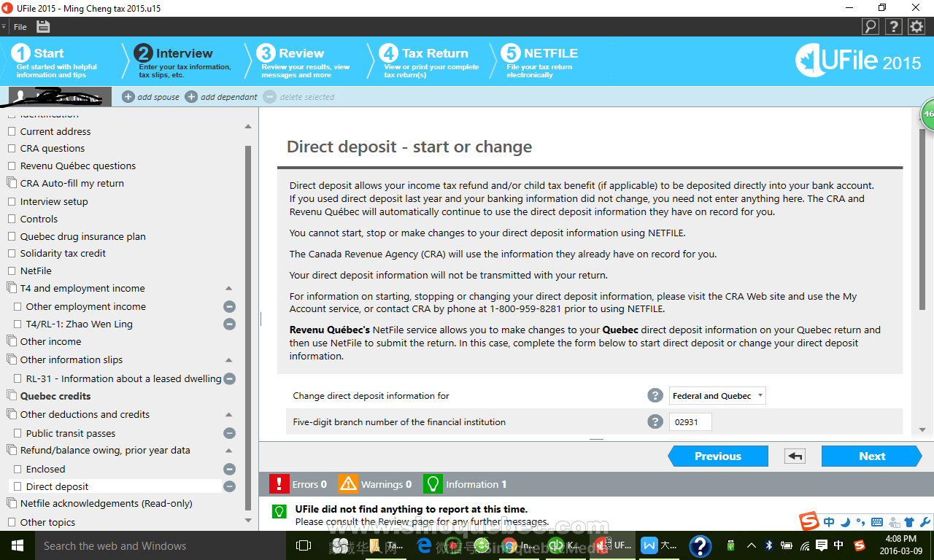Click the checkbox next to Solidarity tax credit
The width and height of the screenshot is (934, 560).
[12, 253]
